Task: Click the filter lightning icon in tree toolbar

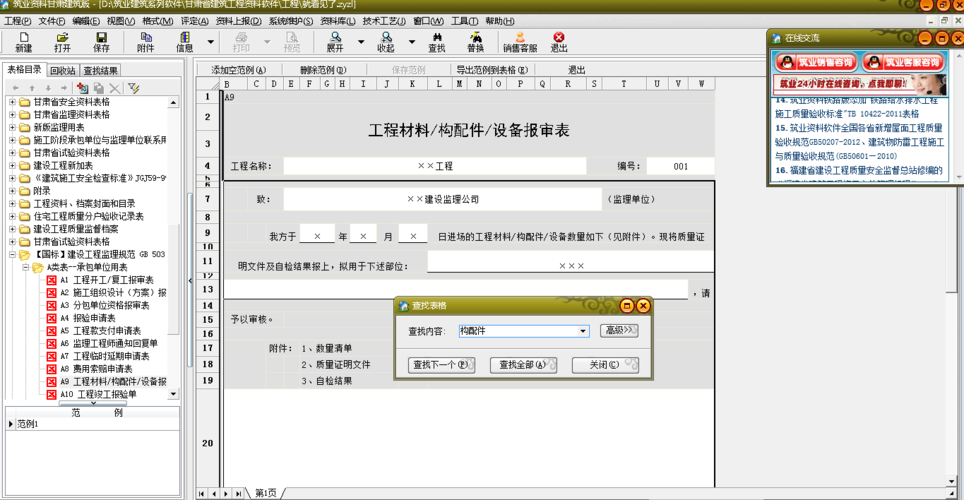Action: coord(133,89)
